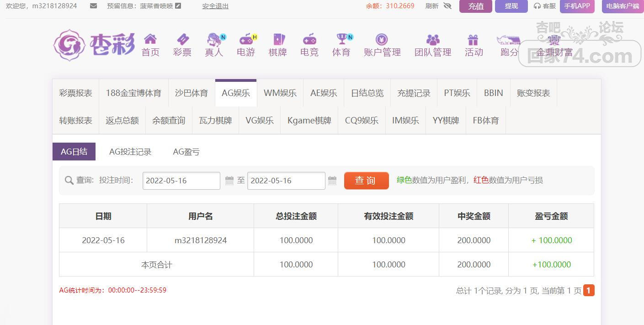Switch to WM娱乐 report tab
This screenshot has height=325, width=644.
pos(280,93)
